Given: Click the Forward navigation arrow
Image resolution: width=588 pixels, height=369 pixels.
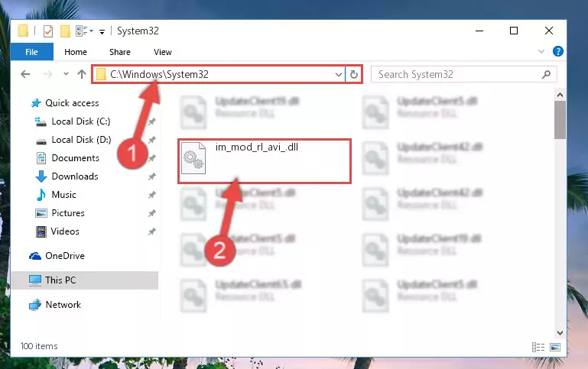Looking at the screenshot, I should (48, 74).
